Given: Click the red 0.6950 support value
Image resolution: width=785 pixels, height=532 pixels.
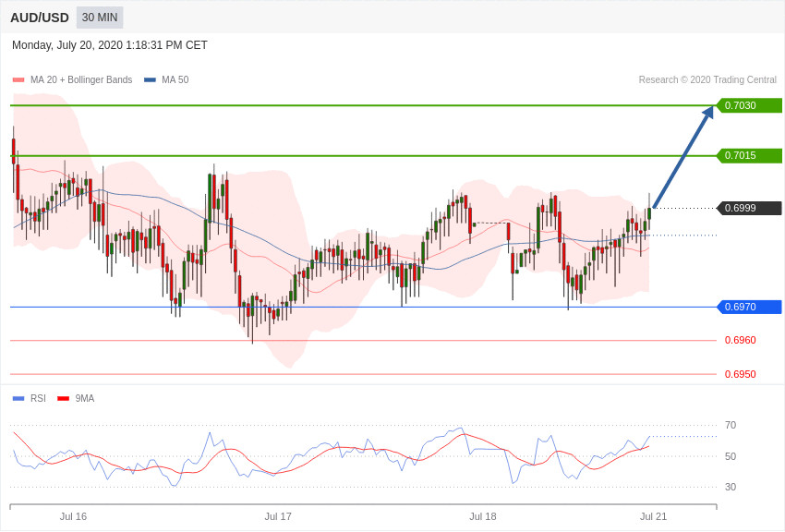Looking at the screenshot, I should pyautogui.click(x=741, y=374).
